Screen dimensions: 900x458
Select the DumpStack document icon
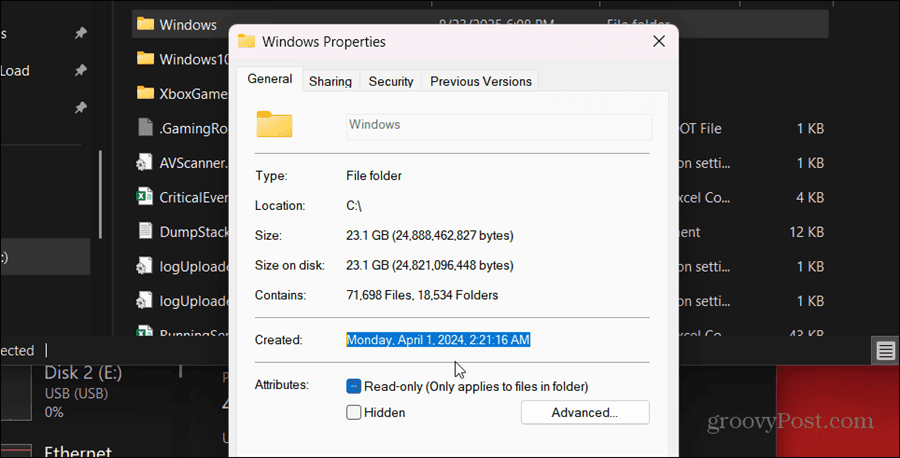coord(145,231)
